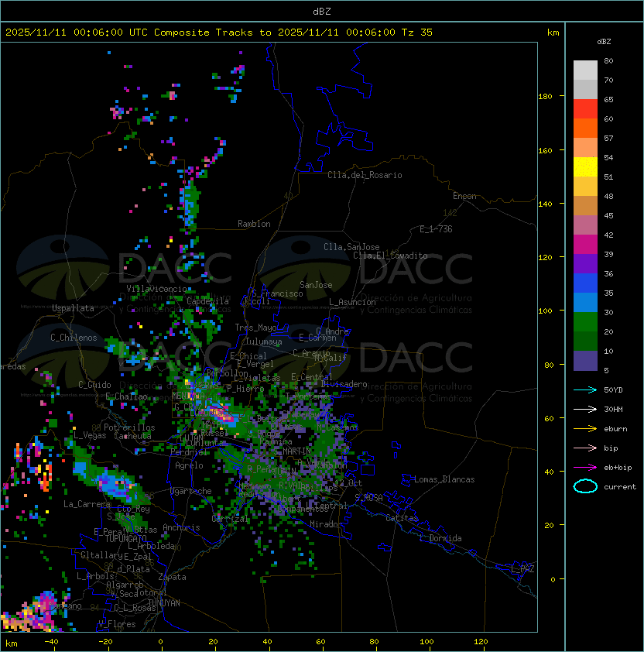Viewport: 644px width, 652px height.
Task: Click the 'La_Carrera' map label
Action: point(87,504)
